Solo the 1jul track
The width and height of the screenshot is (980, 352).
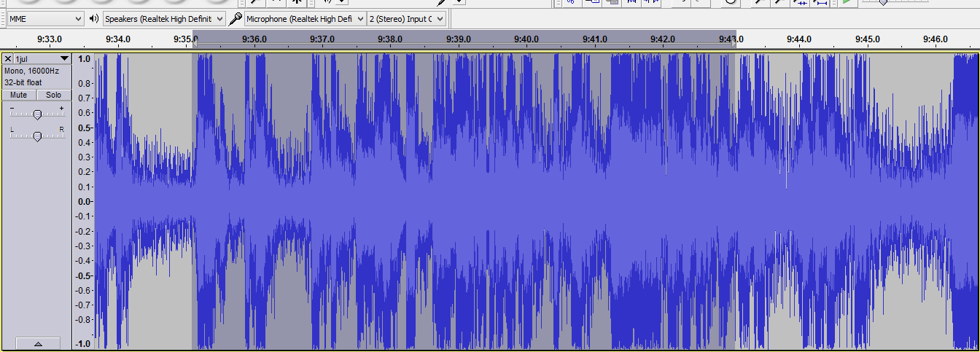[x=54, y=95]
